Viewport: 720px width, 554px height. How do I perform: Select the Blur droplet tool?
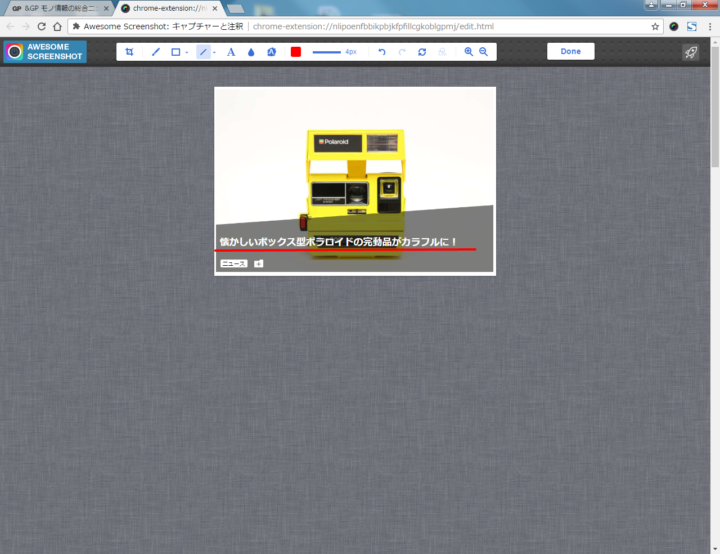251,52
